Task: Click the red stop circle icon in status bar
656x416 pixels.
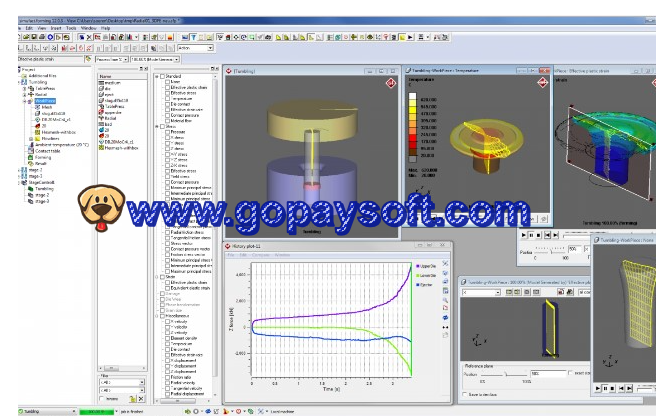Action: pyautogui.click(x=238, y=411)
